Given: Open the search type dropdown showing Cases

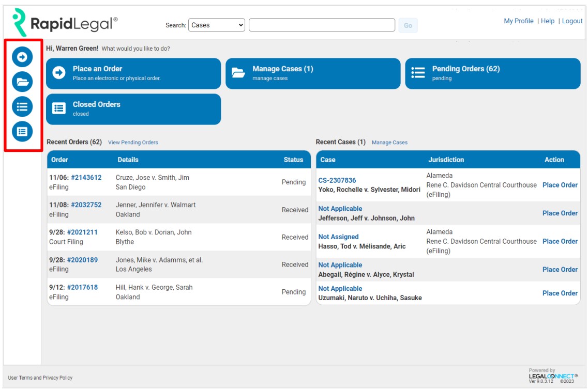Looking at the screenshot, I should (217, 25).
